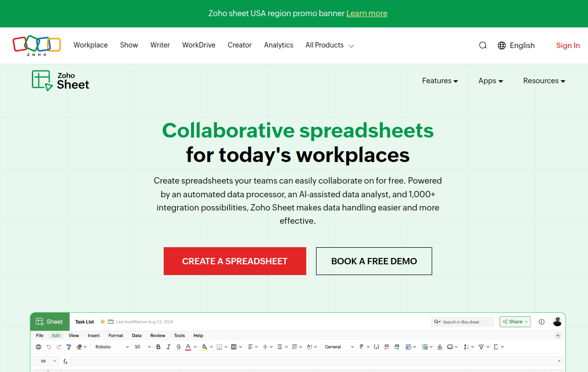Viewport: 588px width, 372px height.
Task: Click the yellow fill color bucket icon
Action: point(204,347)
